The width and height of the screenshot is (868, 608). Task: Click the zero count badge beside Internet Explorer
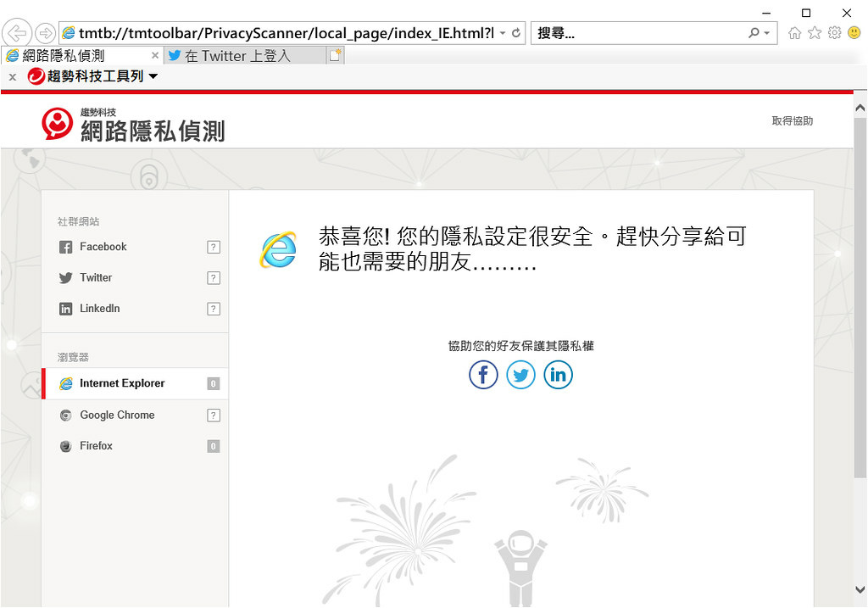tap(214, 384)
